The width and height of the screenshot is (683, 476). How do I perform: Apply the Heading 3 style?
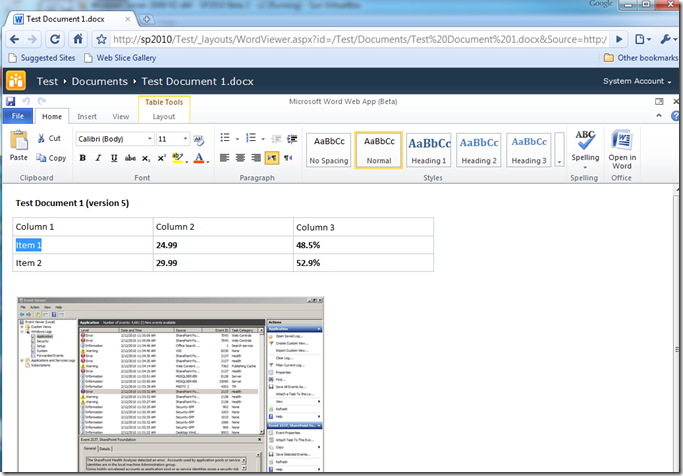[x=529, y=150]
